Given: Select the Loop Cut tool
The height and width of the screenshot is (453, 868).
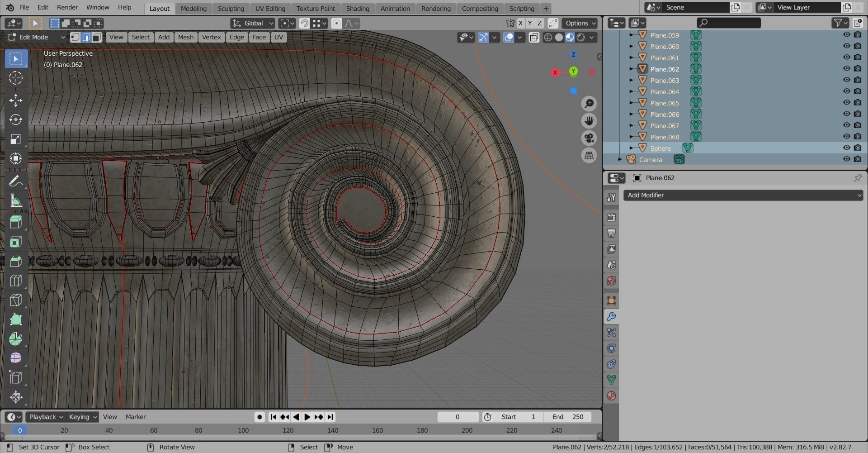Looking at the screenshot, I should pos(16,281).
